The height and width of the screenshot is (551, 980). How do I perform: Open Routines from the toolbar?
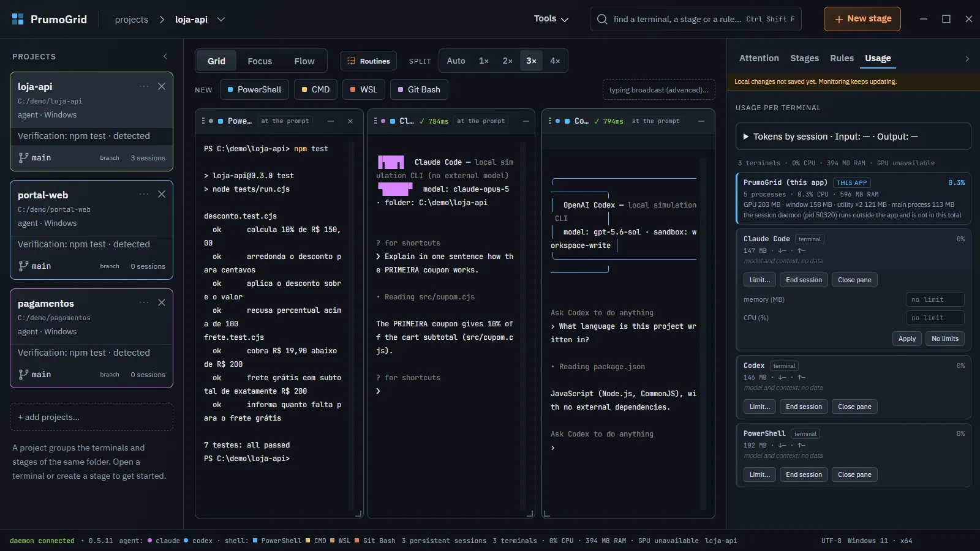pyautogui.click(x=369, y=61)
